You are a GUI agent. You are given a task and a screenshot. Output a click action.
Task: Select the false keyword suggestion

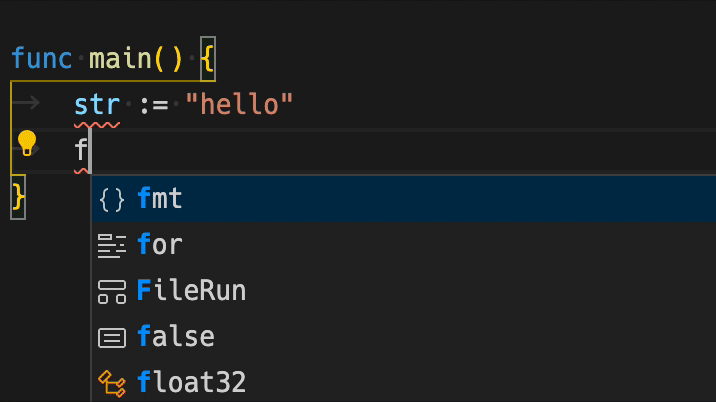pyautogui.click(x=176, y=337)
